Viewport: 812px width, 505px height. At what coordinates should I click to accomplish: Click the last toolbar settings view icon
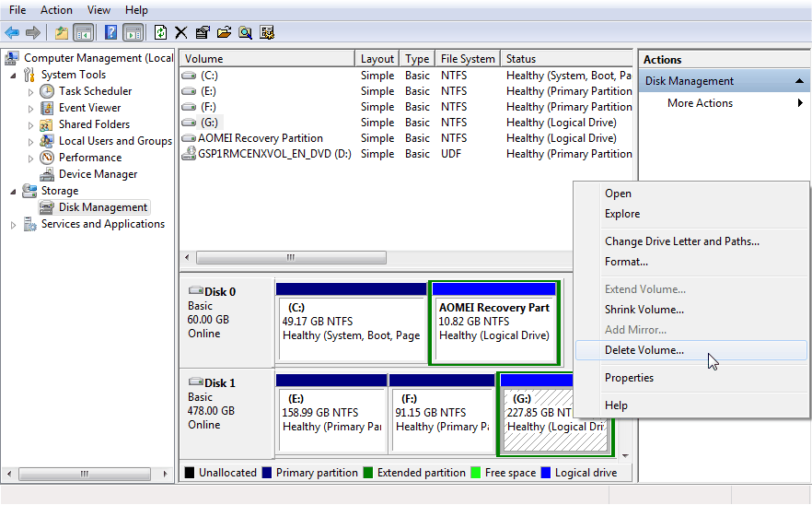pos(267,32)
